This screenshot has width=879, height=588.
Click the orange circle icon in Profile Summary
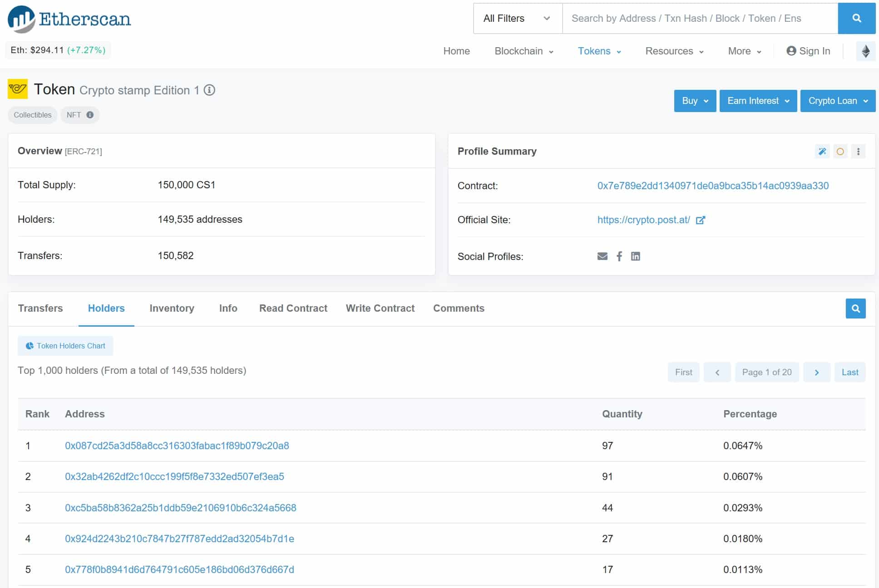pyautogui.click(x=840, y=152)
